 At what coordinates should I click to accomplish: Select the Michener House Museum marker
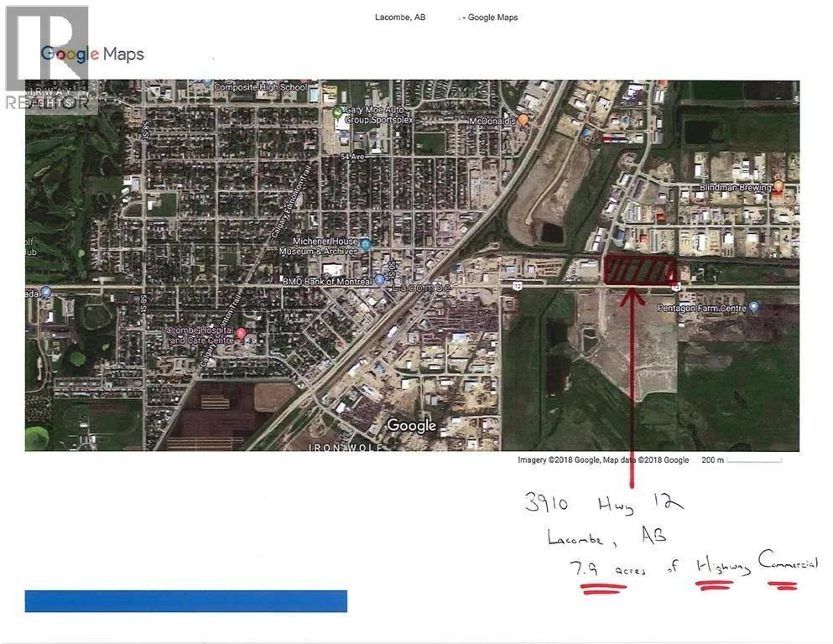(x=365, y=243)
